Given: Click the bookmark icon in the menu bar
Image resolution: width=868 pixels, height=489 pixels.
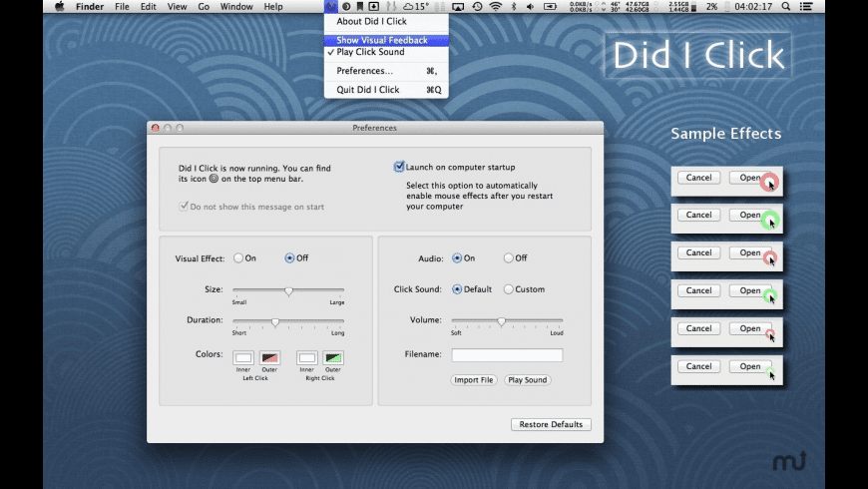Looking at the screenshot, I should (x=360, y=7).
